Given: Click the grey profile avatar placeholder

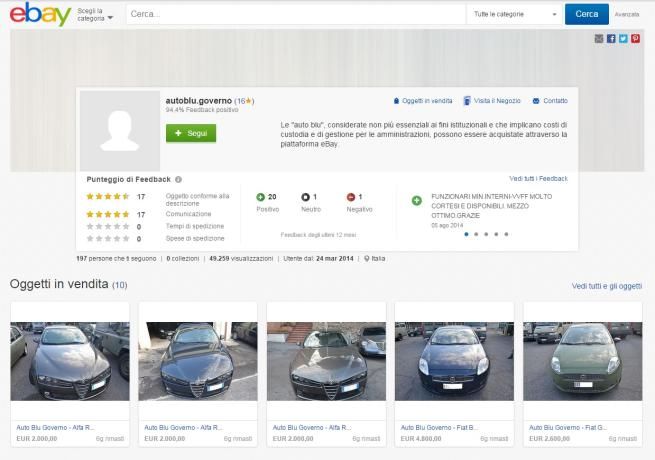Looking at the screenshot, I should (120, 131).
